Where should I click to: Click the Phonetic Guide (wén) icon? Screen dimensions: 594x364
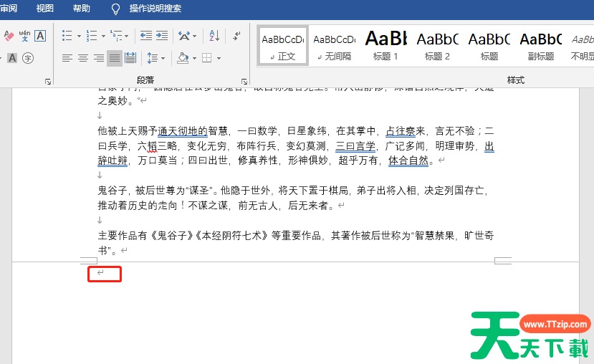pos(24,35)
